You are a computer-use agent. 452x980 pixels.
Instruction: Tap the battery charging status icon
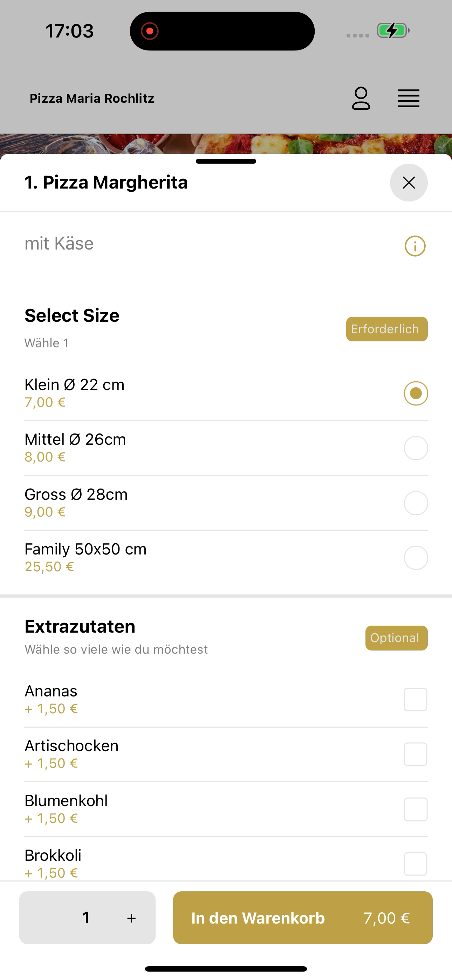point(393,31)
